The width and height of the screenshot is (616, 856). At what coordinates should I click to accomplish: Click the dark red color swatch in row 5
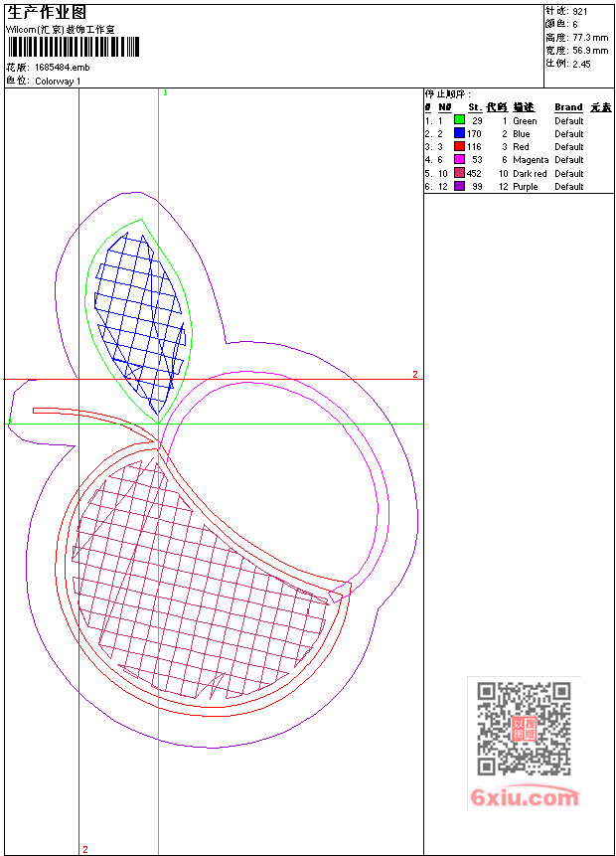pos(459,173)
